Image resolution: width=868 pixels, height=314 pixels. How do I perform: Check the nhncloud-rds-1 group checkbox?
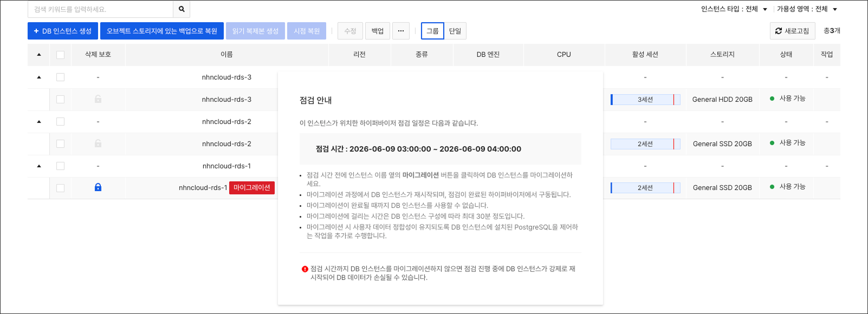(60, 166)
